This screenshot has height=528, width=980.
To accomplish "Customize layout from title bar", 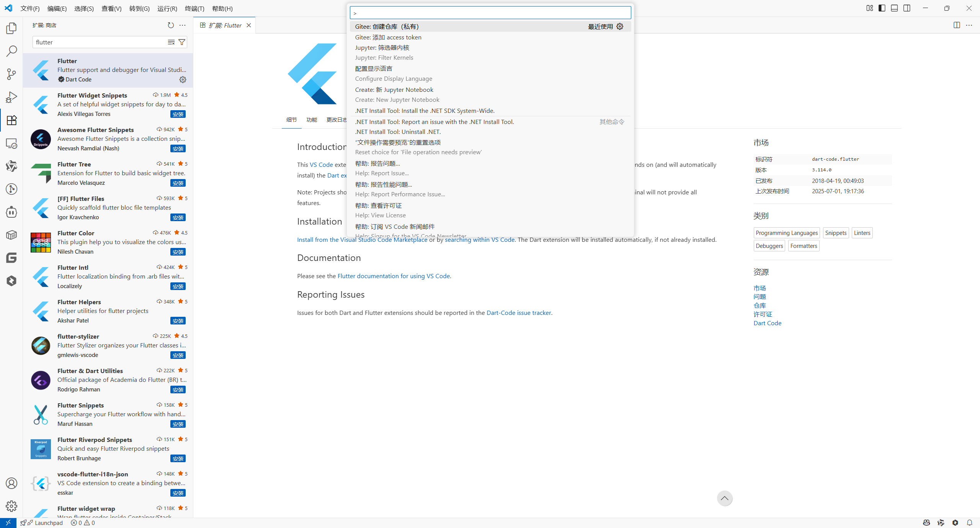I will point(869,8).
